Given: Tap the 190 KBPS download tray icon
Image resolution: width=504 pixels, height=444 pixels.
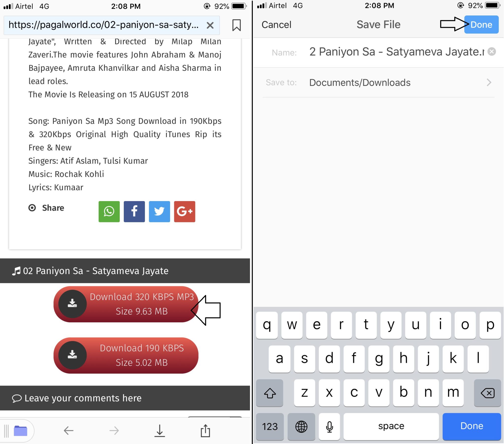Looking at the screenshot, I should coord(72,355).
